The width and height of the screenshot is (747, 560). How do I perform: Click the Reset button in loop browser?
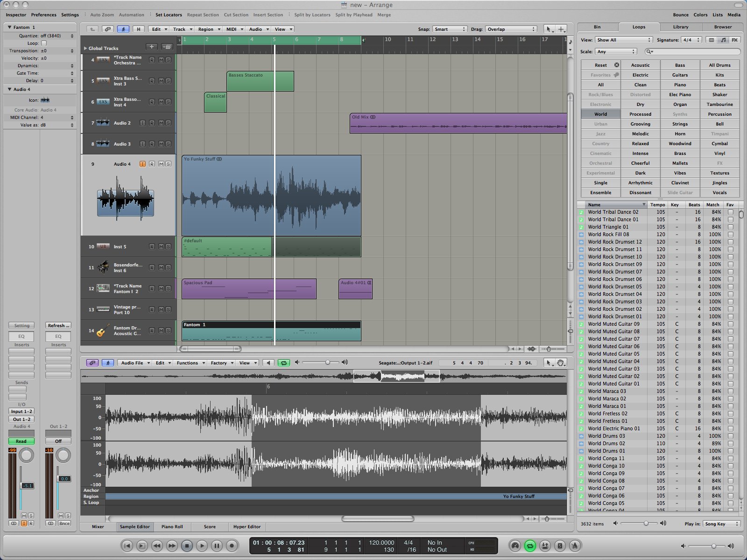(x=600, y=65)
